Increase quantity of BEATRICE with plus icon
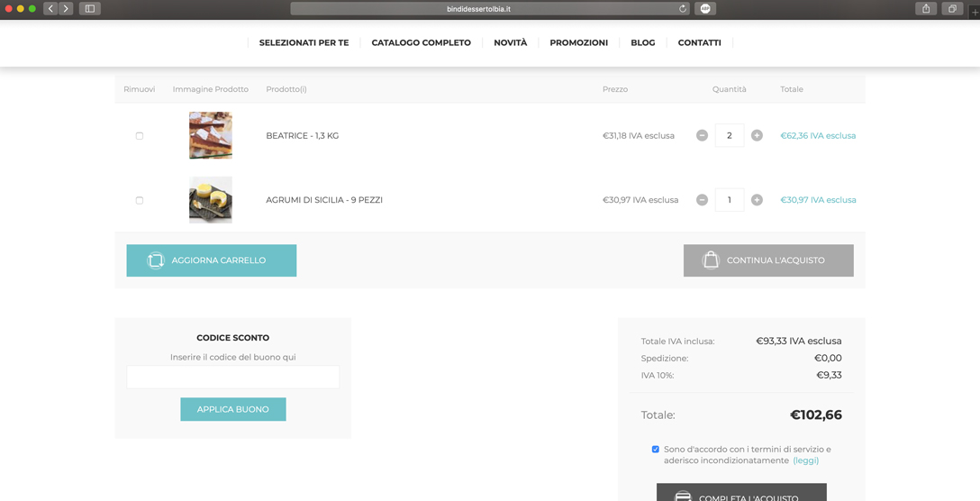Image resolution: width=980 pixels, height=501 pixels. pyautogui.click(x=757, y=136)
